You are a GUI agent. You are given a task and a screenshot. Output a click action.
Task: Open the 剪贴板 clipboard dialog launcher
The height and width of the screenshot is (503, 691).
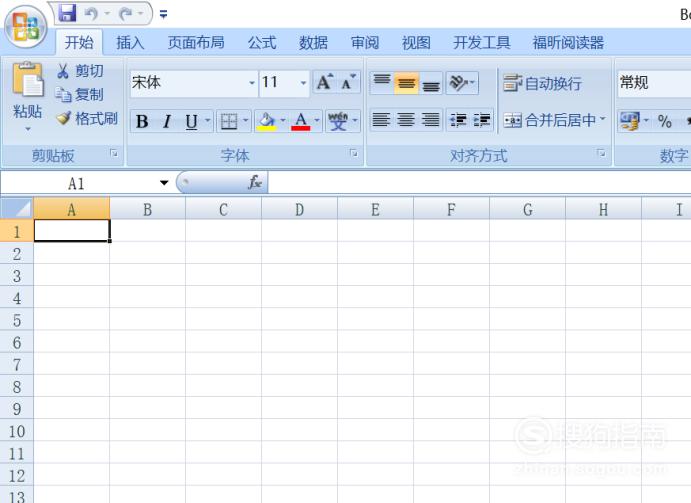[x=114, y=153]
